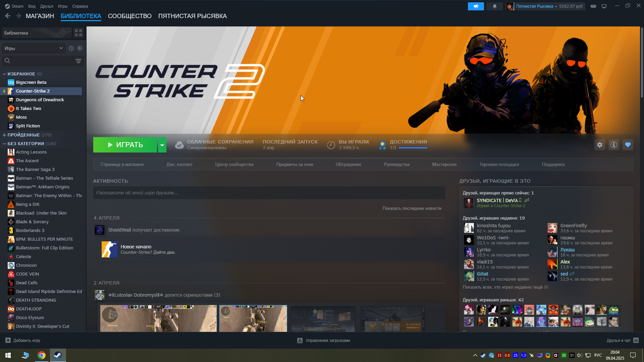Click the game settings gear icon
The image size is (644, 362).
[x=599, y=145]
